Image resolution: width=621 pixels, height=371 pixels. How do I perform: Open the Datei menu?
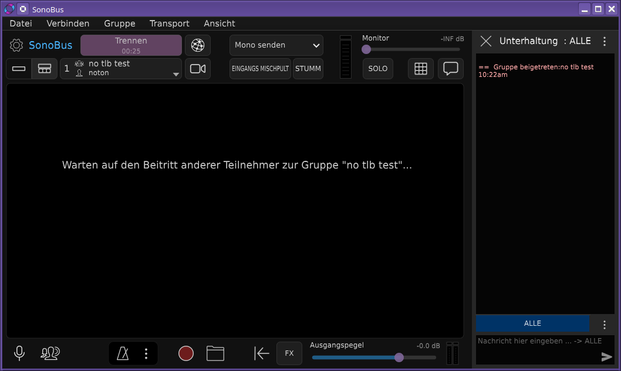tap(21, 23)
